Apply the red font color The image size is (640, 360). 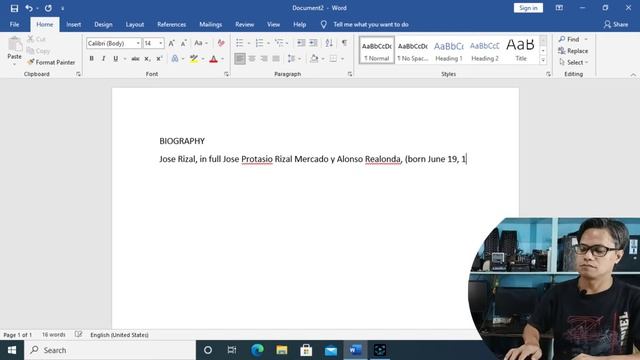pos(213,59)
